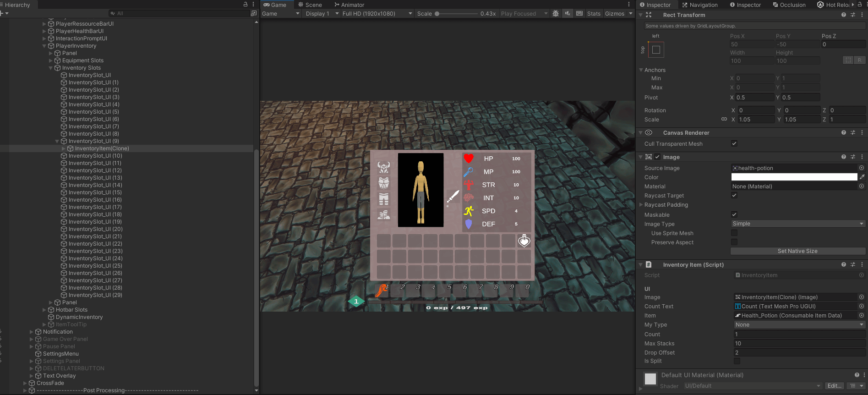This screenshot has height=395, width=868.
Task: Toggle the Scale constrain proportions link icon
Action: pyautogui.click(x=724, y=119)
